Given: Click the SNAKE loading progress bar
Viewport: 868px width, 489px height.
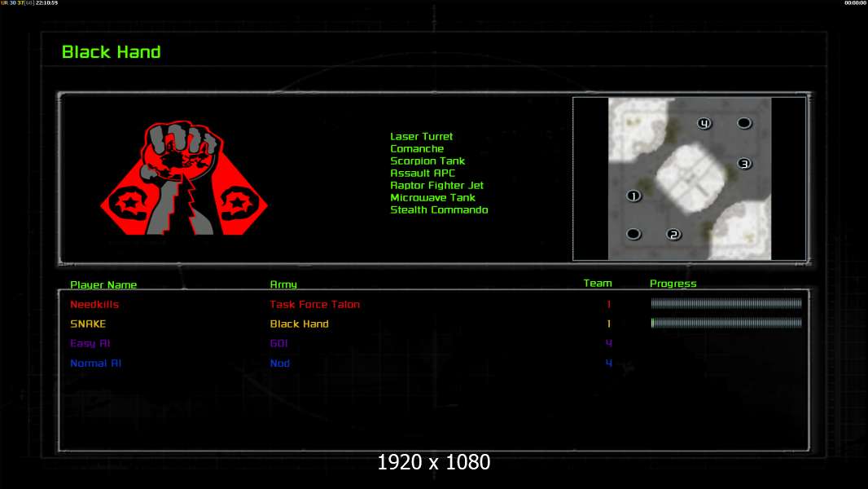Looking at the screenshot, I should click(x=726, y=323).
